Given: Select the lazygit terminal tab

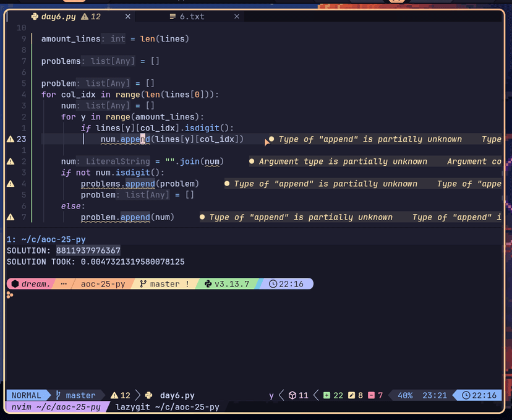Looking at the screenshot, I should (x=167, y=407).
